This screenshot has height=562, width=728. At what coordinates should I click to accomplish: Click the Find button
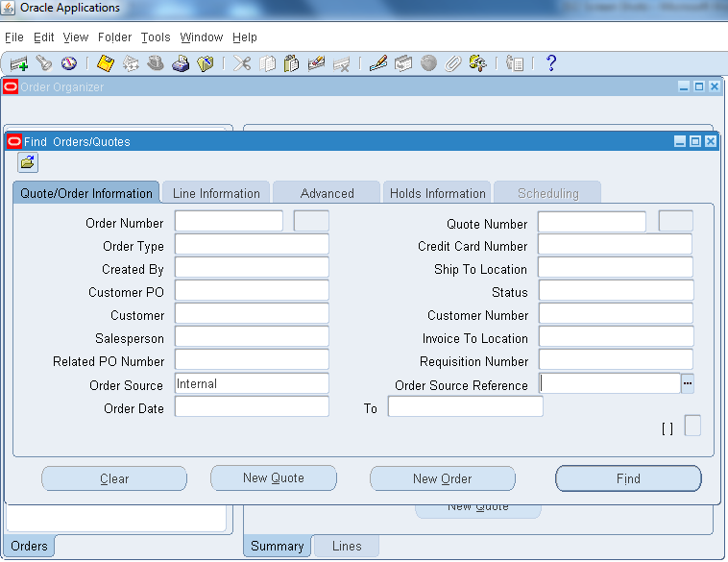628,478
